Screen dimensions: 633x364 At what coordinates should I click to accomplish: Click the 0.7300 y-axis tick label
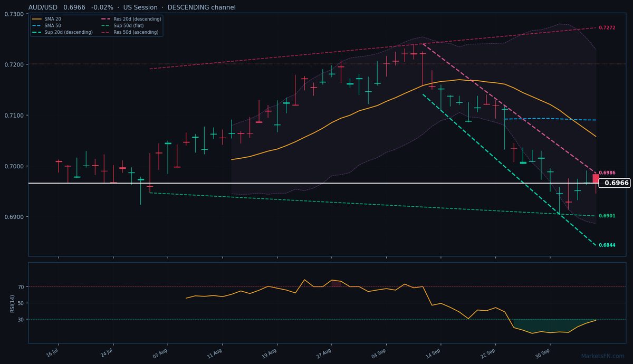tap(14, 14)
